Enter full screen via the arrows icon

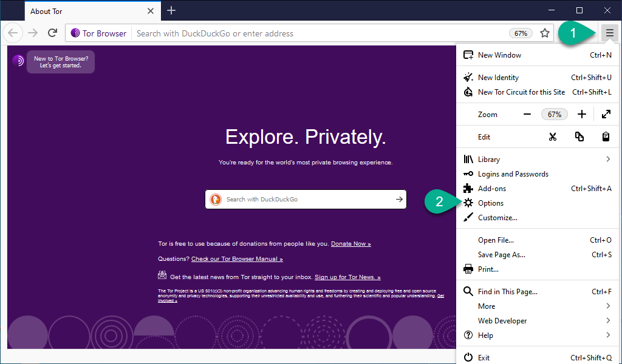click(606, 115)
